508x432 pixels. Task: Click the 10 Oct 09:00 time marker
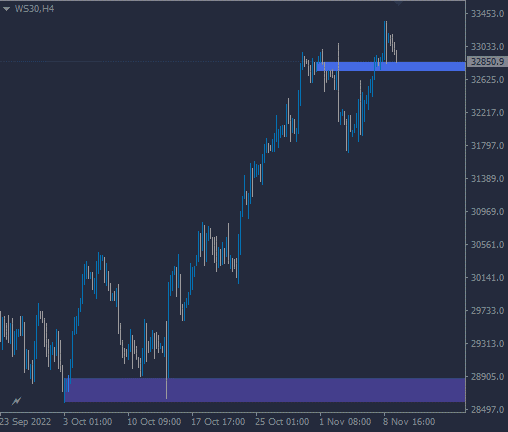154,422
